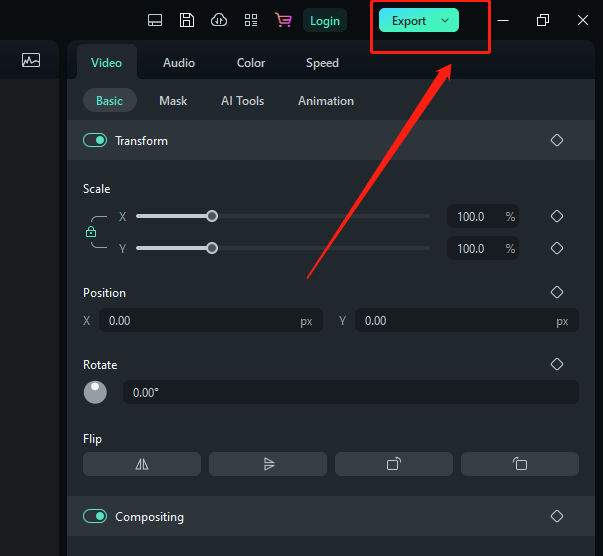The height and width of the screenshot is (556, 603).
Task: Expand the Export dropdown arrow
Action: click(445, 21)
